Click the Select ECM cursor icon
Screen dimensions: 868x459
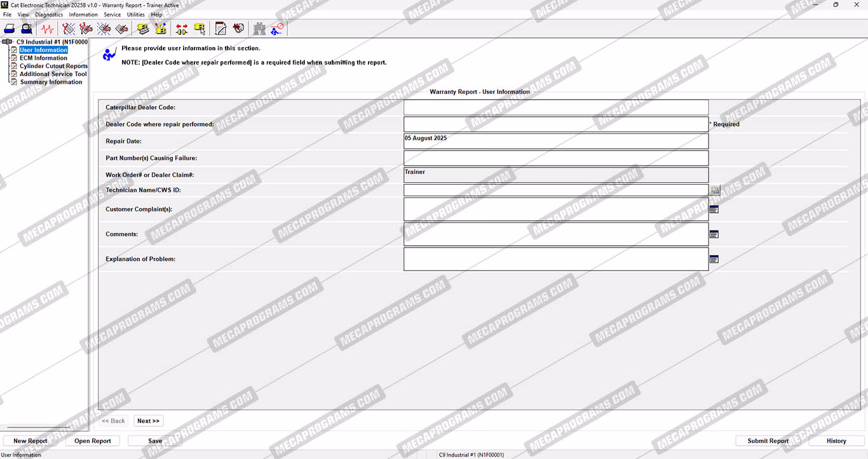coord(200,29)
